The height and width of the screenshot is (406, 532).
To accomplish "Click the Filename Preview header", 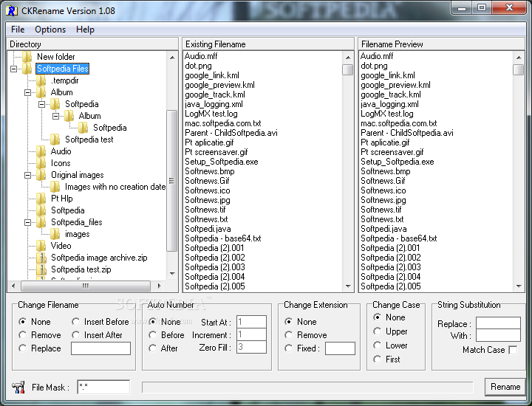I will click(442, 44).
